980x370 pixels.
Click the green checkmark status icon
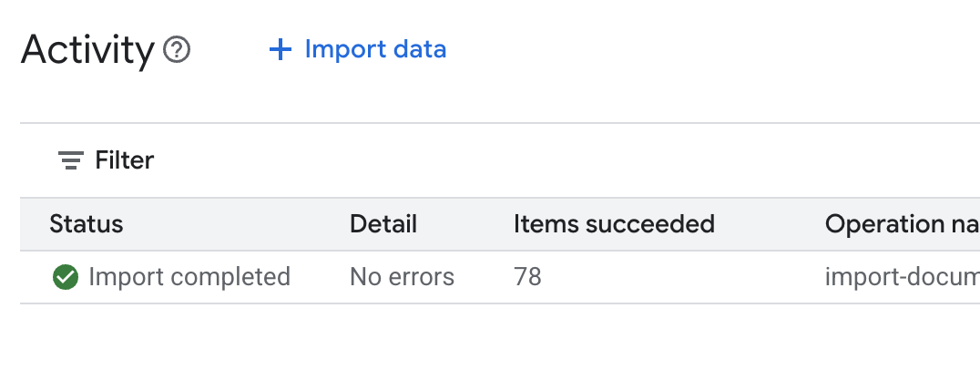pos(65,277)
